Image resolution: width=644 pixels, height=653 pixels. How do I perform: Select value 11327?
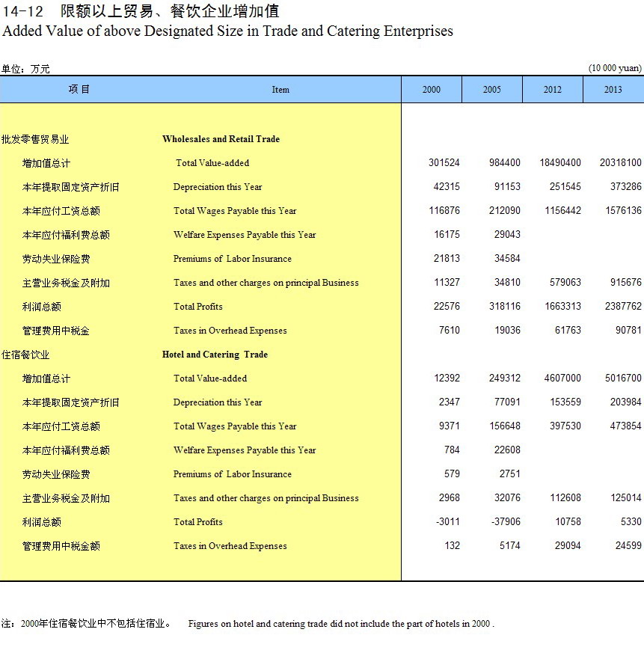click(447, 282)
